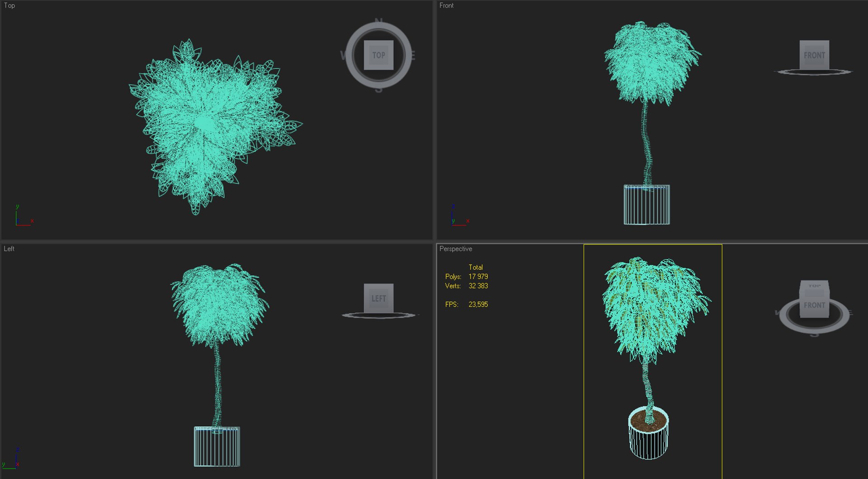Click the Total statistics header

click(x=476, y=267)
